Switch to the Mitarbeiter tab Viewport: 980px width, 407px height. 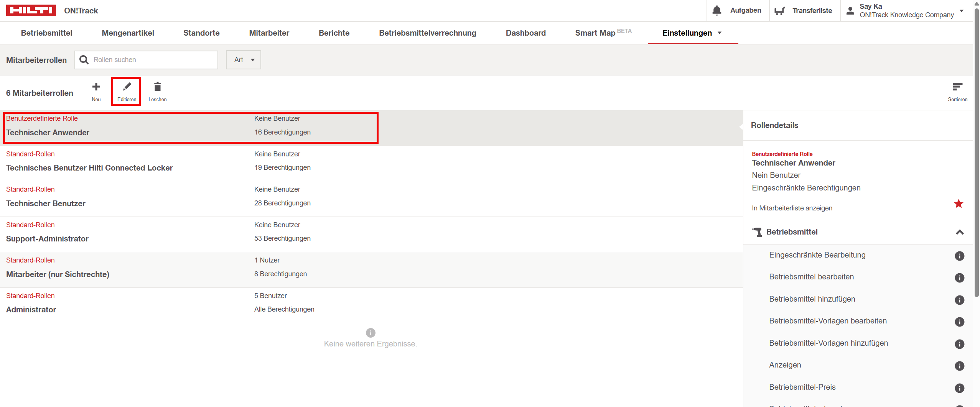click(x=269, y=33)
